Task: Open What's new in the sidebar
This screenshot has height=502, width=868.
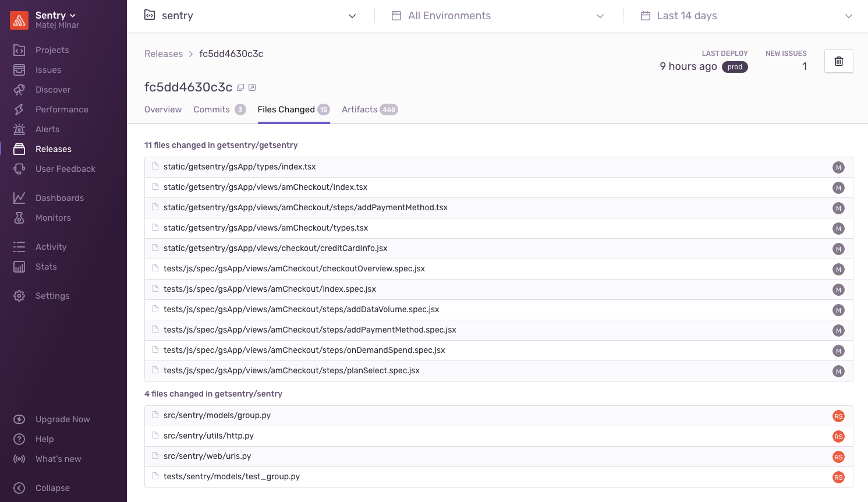Action: [x=58, y=459]
